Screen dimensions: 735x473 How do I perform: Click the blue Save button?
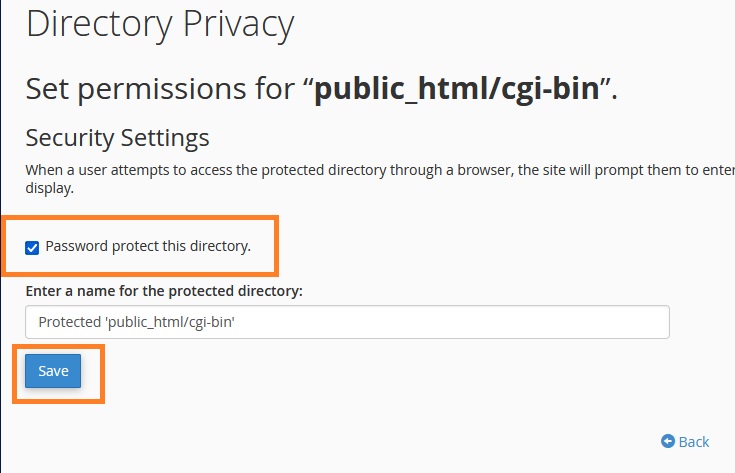pos(53,371)
